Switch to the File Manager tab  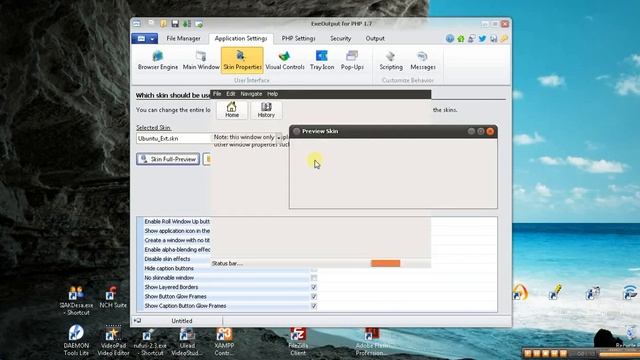[x=183, y=38]
